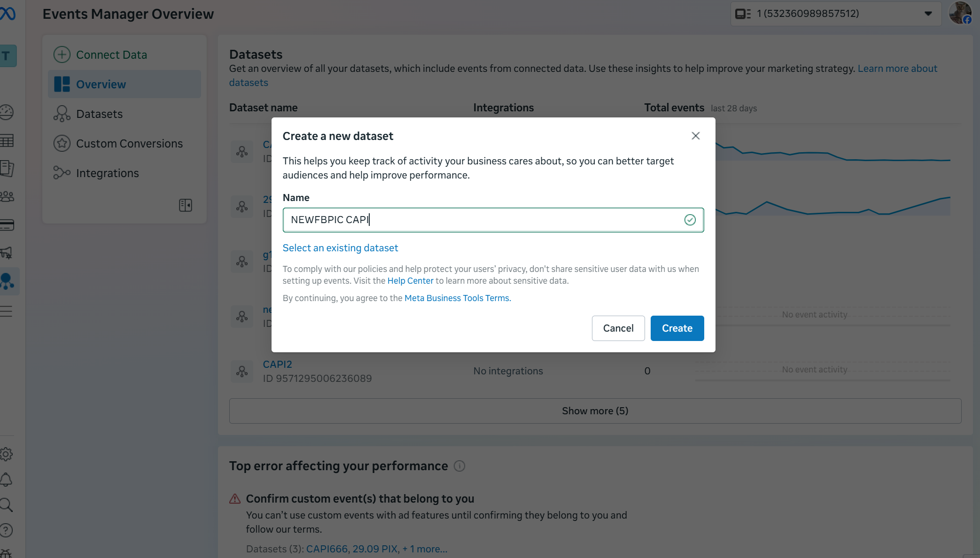The width and height of the screenshot is (980, 558).
Task: Click the Connect Data plus icon
Action: click(x=62, y=54)
